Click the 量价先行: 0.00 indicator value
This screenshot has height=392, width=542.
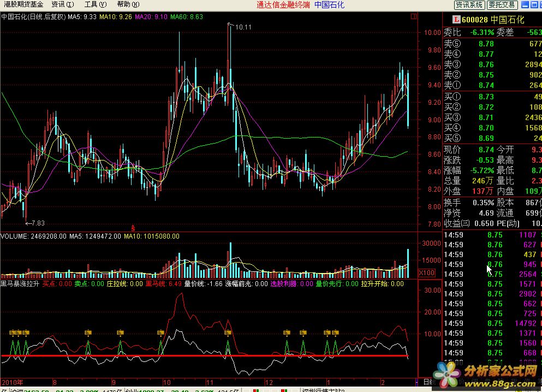click(x=337, y=284)
